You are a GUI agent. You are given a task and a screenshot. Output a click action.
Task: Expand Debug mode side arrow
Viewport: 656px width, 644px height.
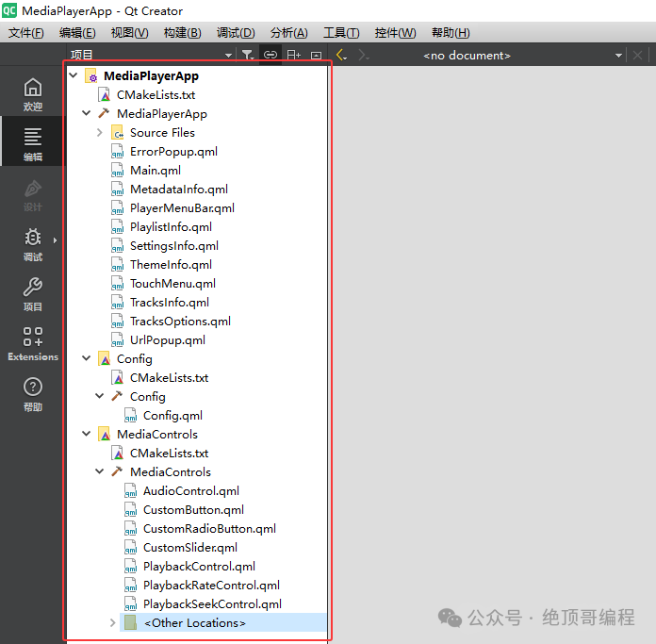(55, 240)
